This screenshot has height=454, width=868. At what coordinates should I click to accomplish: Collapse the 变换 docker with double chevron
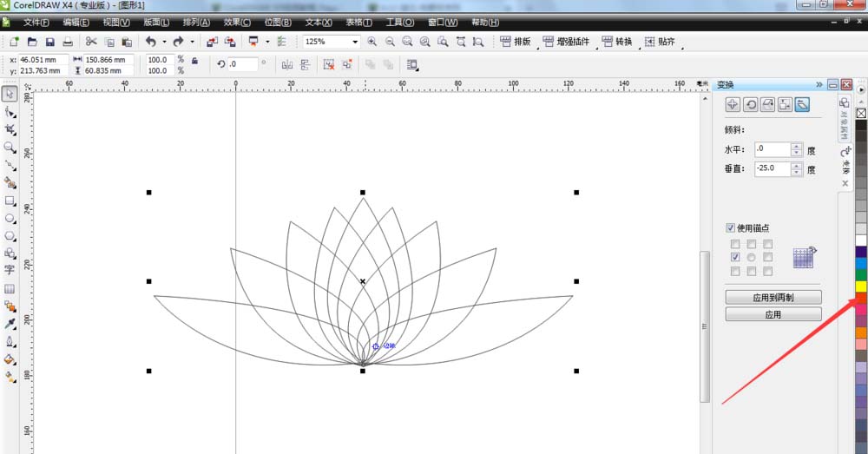tap(819, 85)
